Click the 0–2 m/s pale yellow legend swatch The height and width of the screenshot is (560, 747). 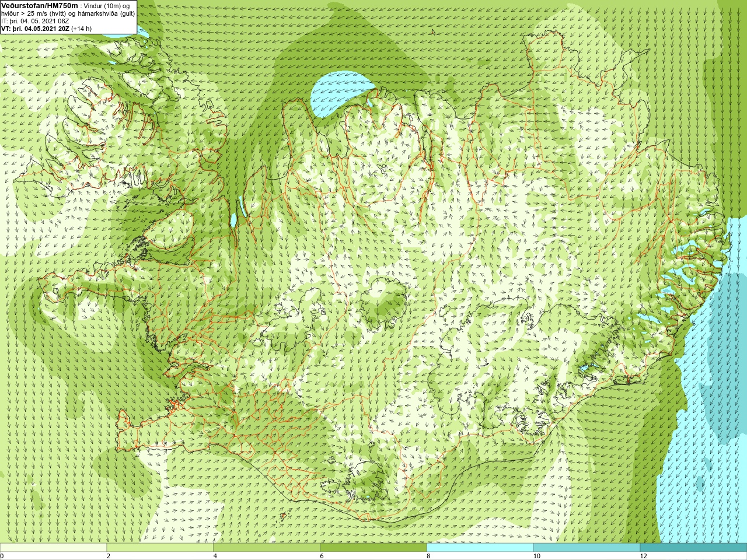[53, 547]
